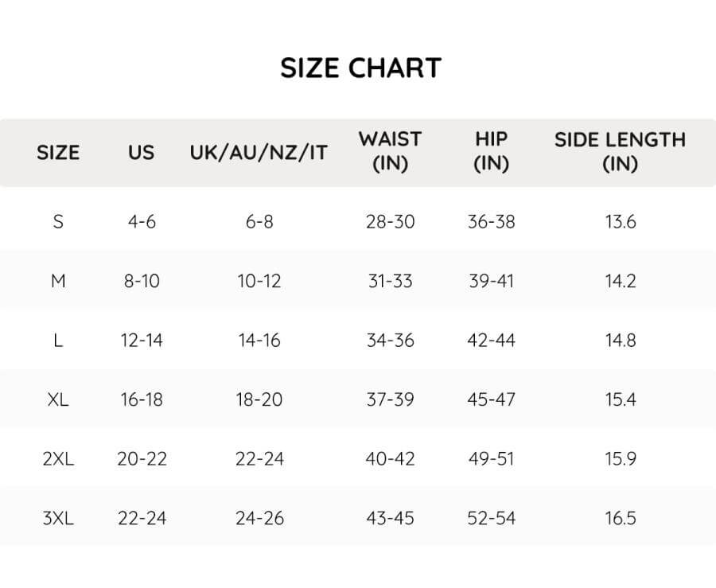Click the 16.5 side length value
This screenshot has height=588, width=716.
(x=621, y=519)
